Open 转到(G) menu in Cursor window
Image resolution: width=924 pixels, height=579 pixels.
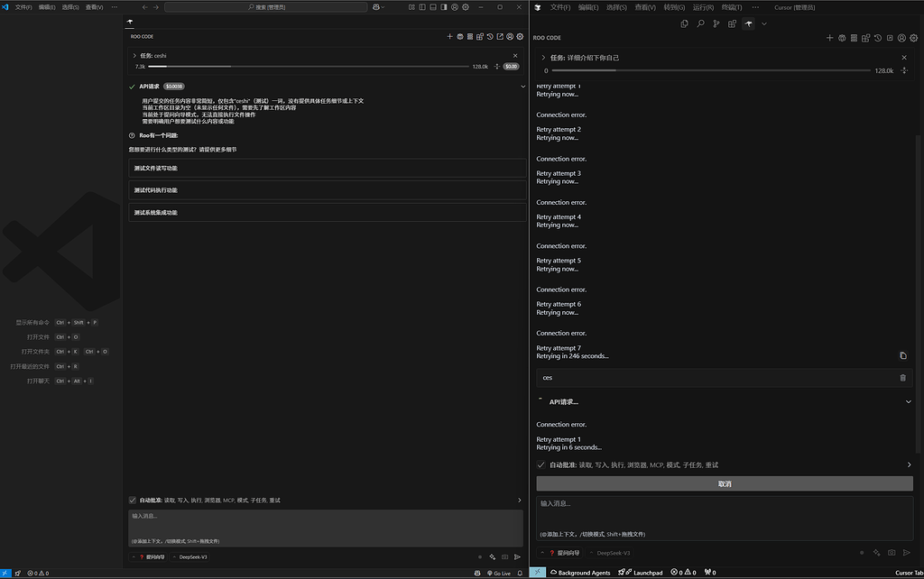(x=674, y=7)
